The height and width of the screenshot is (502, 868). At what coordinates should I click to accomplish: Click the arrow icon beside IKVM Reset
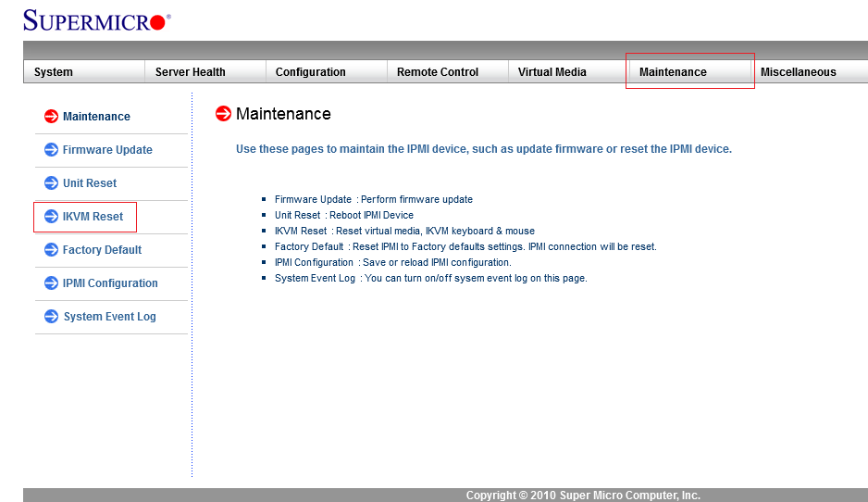[51, 217]
